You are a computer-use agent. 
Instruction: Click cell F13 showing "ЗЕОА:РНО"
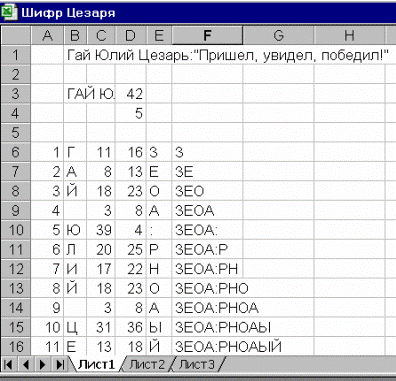(207, 289)
